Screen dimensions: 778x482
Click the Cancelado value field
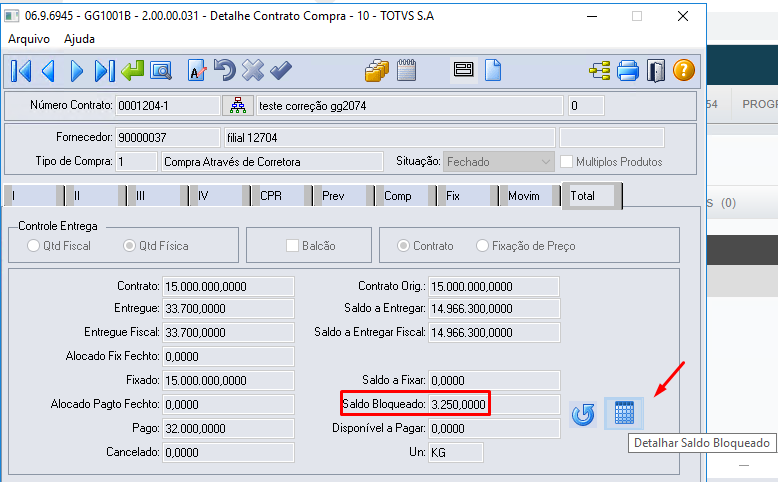[x=228, y=453]
